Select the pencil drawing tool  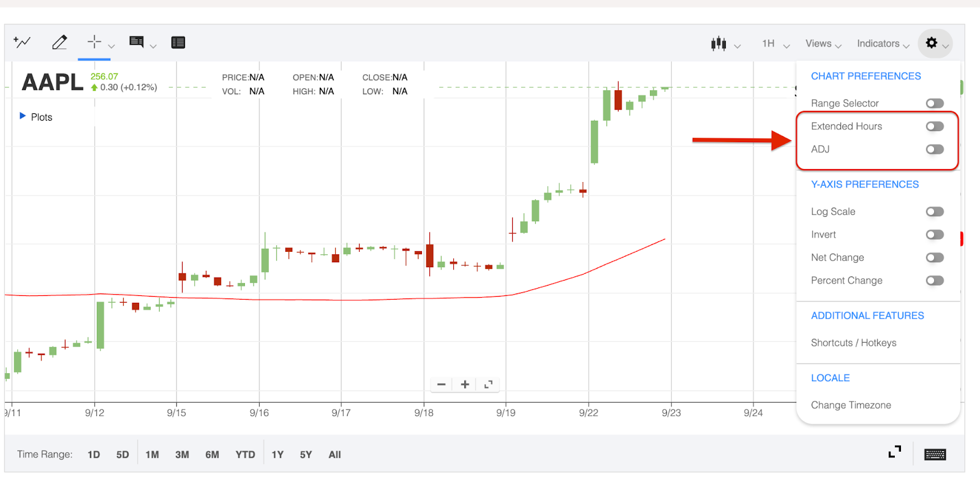click(x=59, y=42)
